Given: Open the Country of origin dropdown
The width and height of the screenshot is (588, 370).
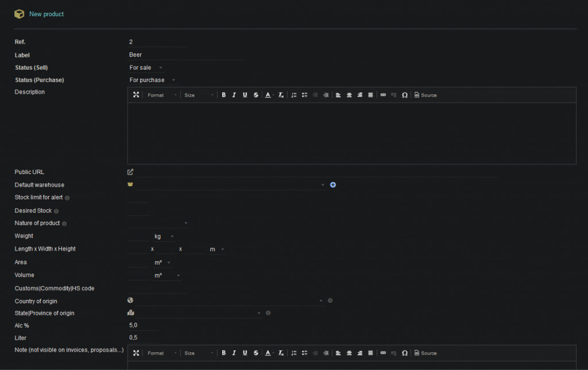Looking at the screenshot, I should [230, 300].
